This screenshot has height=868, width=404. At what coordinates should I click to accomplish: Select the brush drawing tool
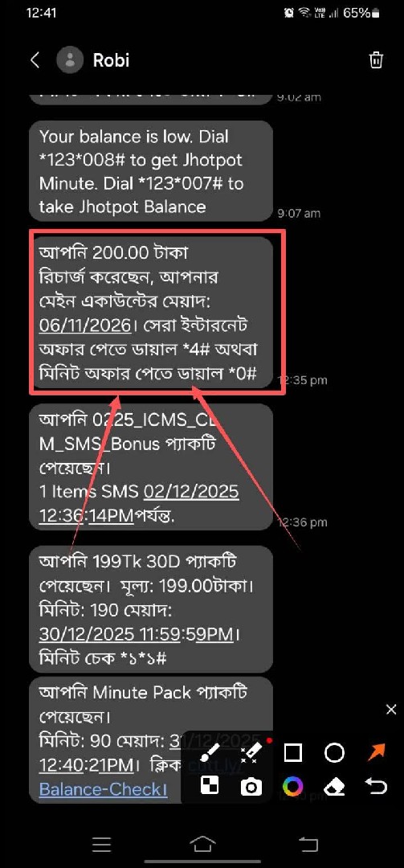(210, 752)
